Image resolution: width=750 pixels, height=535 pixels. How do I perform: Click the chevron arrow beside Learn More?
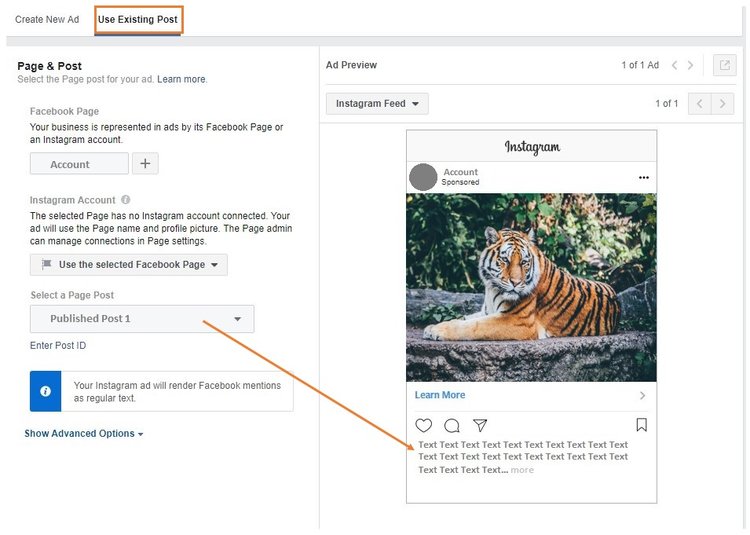tap(642, 396)
